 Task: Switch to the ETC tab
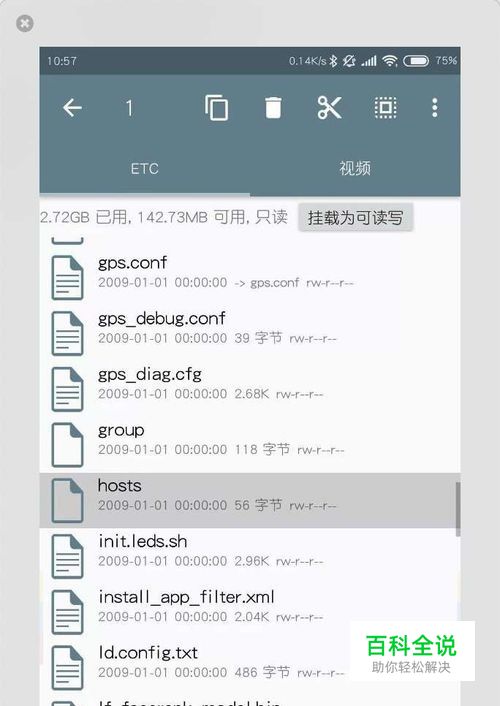pos(145,169)
